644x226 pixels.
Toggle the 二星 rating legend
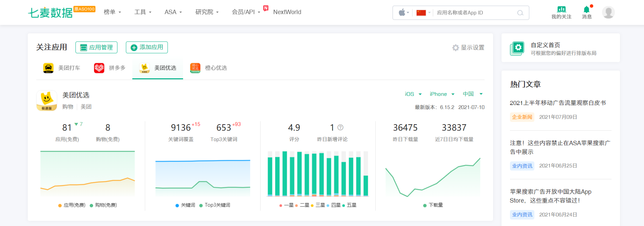[x=302, y=205]
